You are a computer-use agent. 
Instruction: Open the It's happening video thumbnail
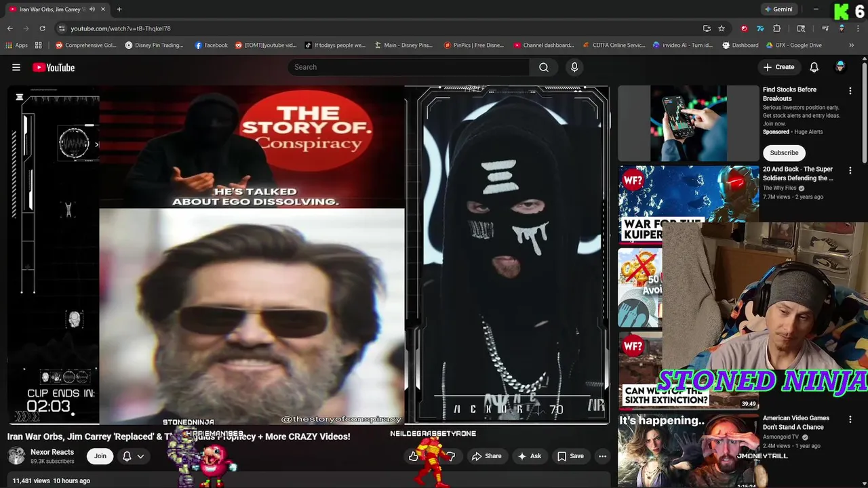(688, 451)
